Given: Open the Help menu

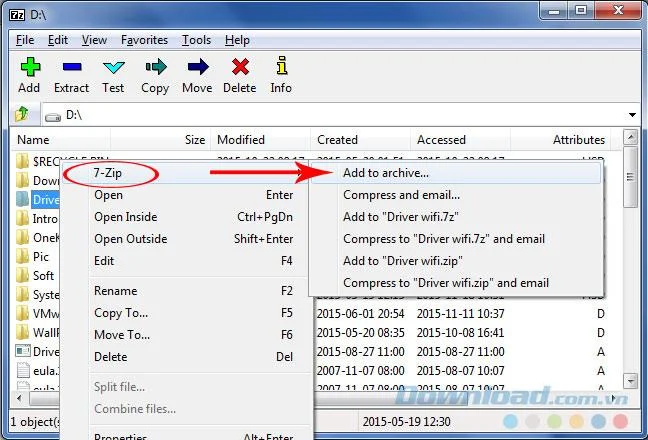Looking at the screenshot, I should 237,40.
